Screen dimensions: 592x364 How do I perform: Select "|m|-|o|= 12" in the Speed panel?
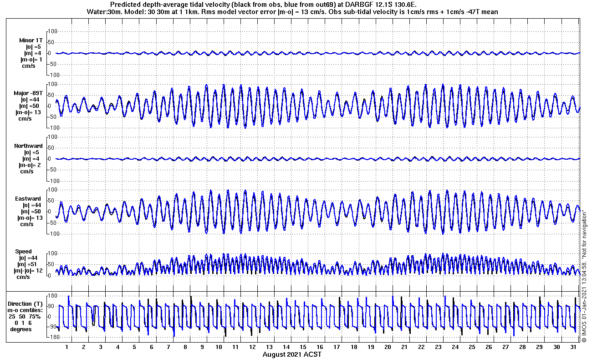click(28, 271)
